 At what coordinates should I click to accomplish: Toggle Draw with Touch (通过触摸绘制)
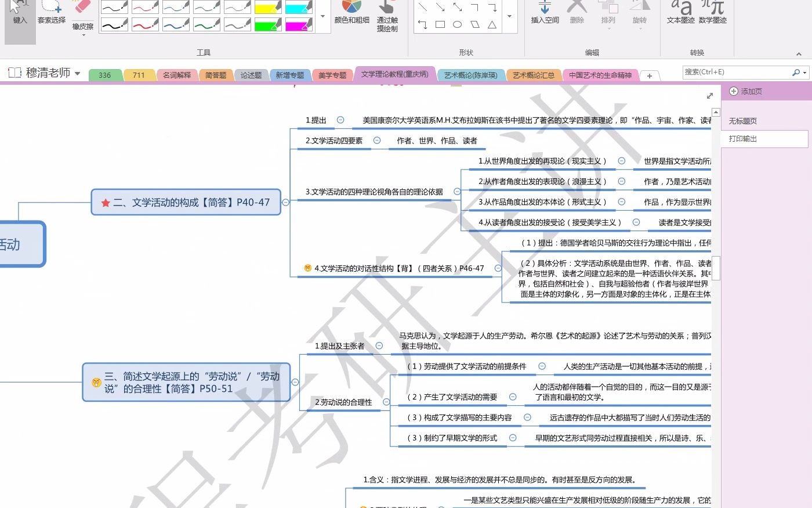click(387, 16)
